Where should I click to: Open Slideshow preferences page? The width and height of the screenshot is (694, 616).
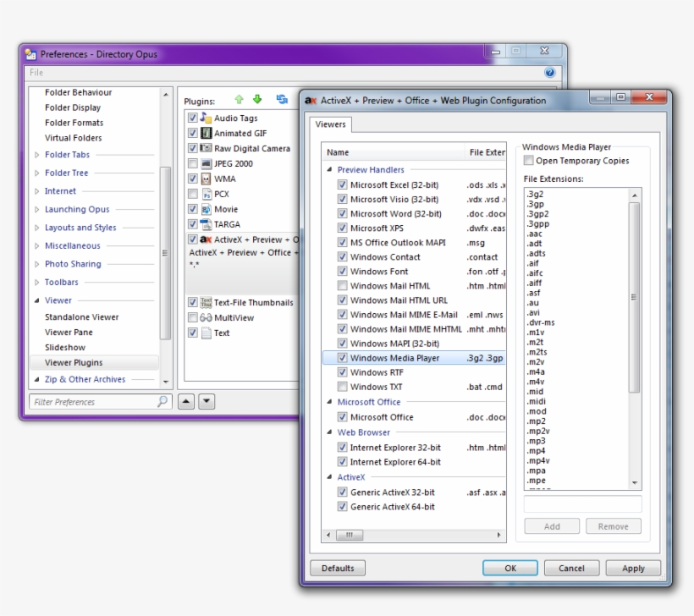(x=65, y=348)
